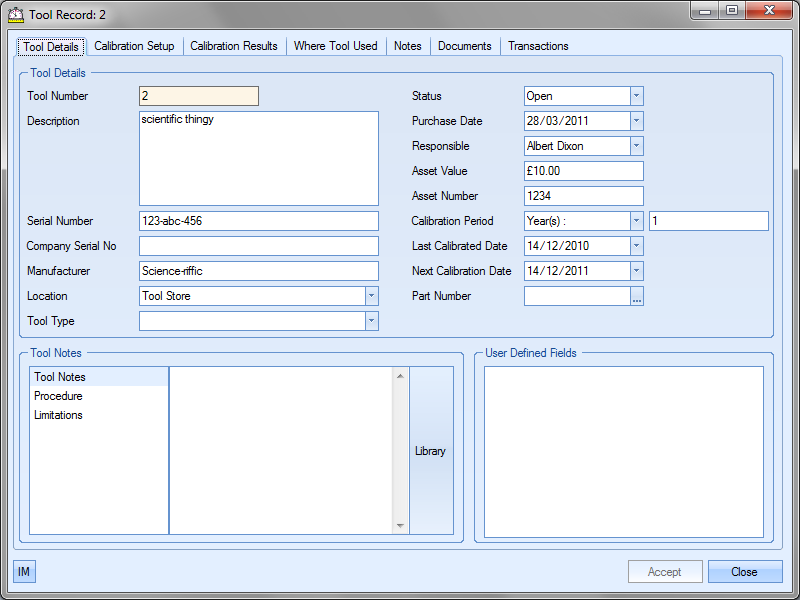800x600 pixels.
Task: Click the Library button
Action: pos(430,451)
